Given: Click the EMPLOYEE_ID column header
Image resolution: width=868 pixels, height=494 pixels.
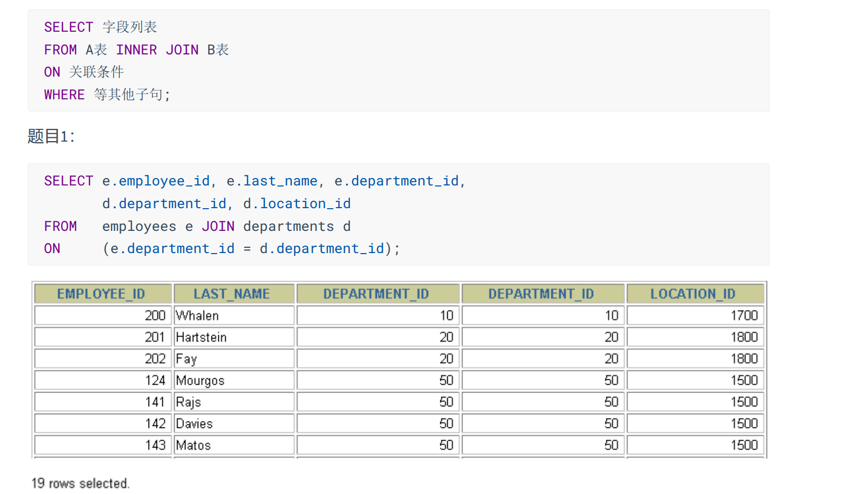Looking at the screenshot, I should pos(103,294).
